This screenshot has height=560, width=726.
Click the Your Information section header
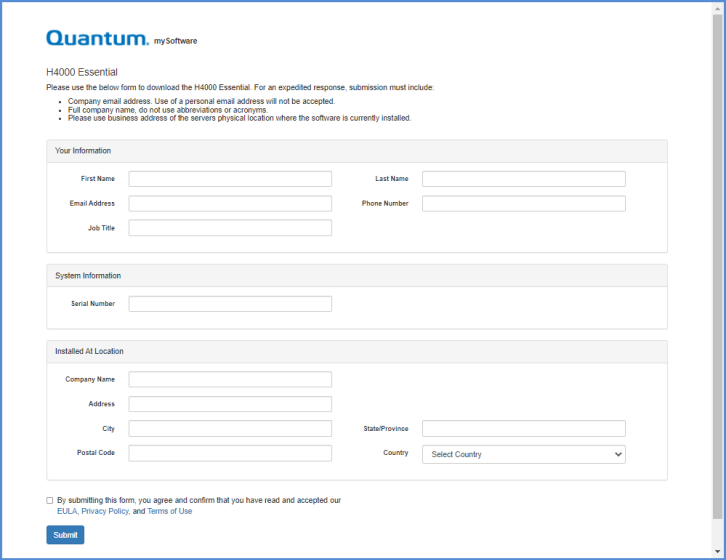pos(357,151)
